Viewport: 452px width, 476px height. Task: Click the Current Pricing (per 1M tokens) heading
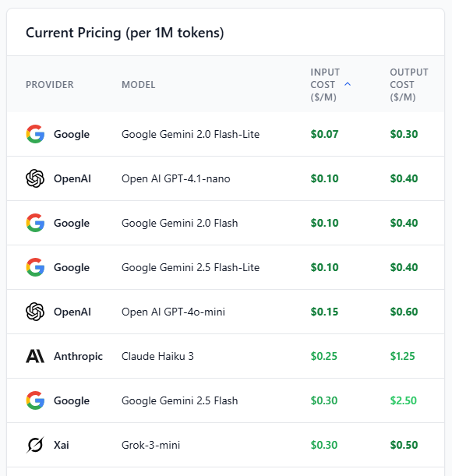point(125,33)
